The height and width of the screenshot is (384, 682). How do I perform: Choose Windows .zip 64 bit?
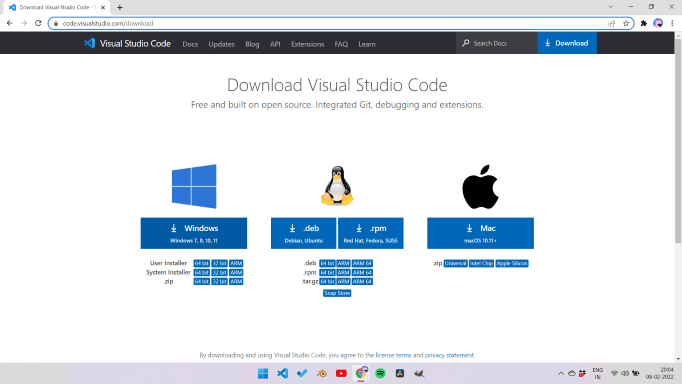(201, 281)
